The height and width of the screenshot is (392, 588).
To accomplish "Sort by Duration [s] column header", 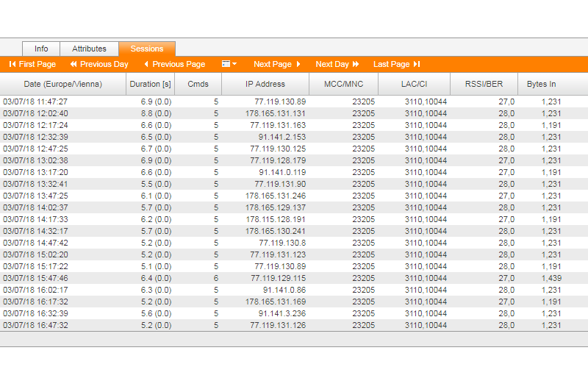I will pos(150,85).
